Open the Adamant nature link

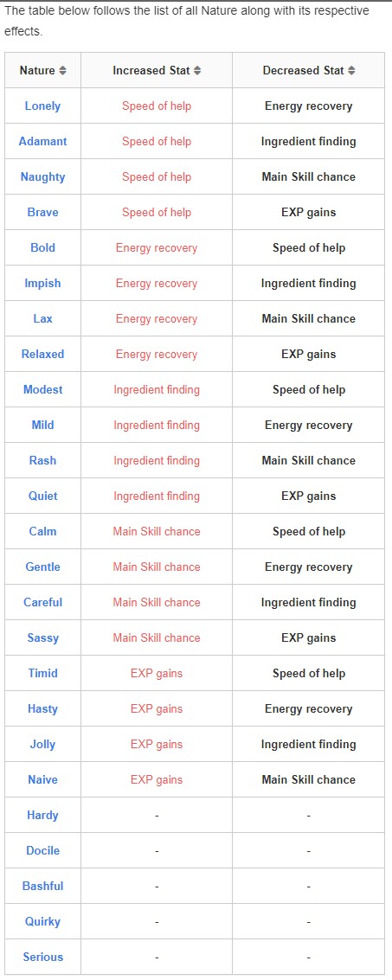coord(42,141)
